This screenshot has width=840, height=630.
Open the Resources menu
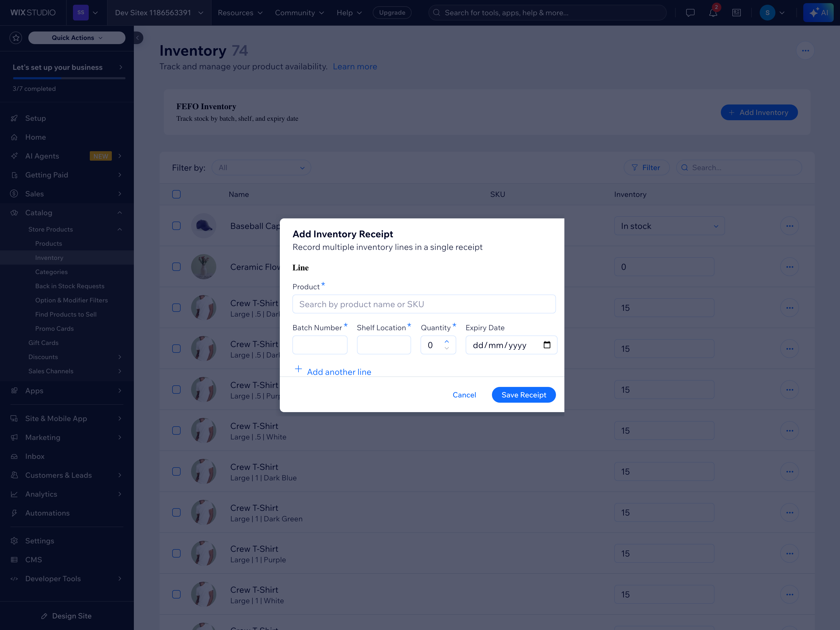point(240,13)
